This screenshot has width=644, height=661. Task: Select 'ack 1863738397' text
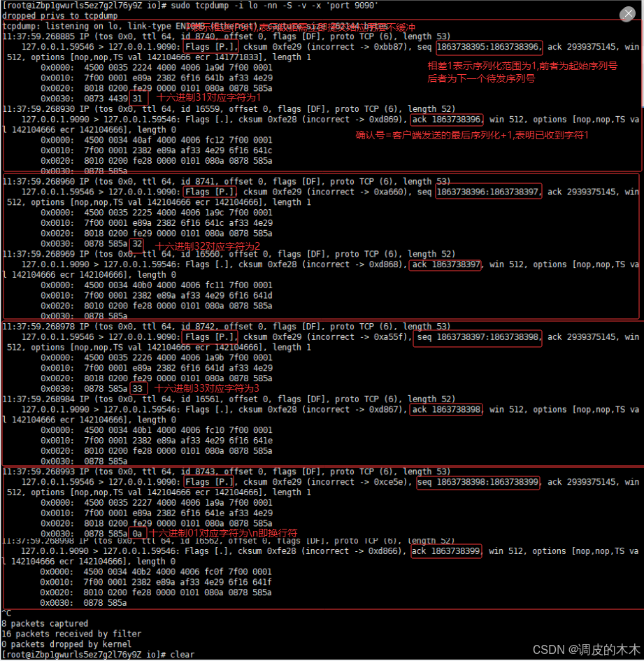click(446, 264)
